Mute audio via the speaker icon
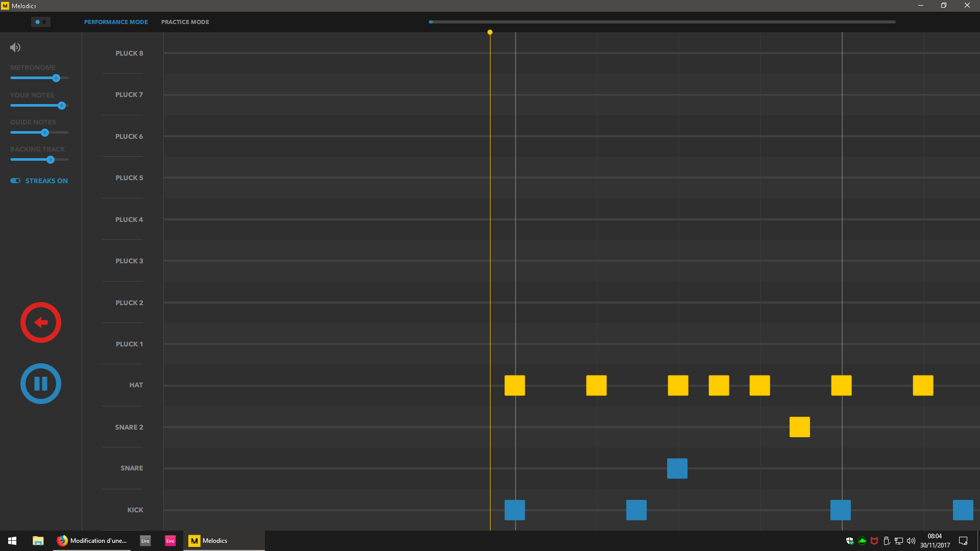 15,47
